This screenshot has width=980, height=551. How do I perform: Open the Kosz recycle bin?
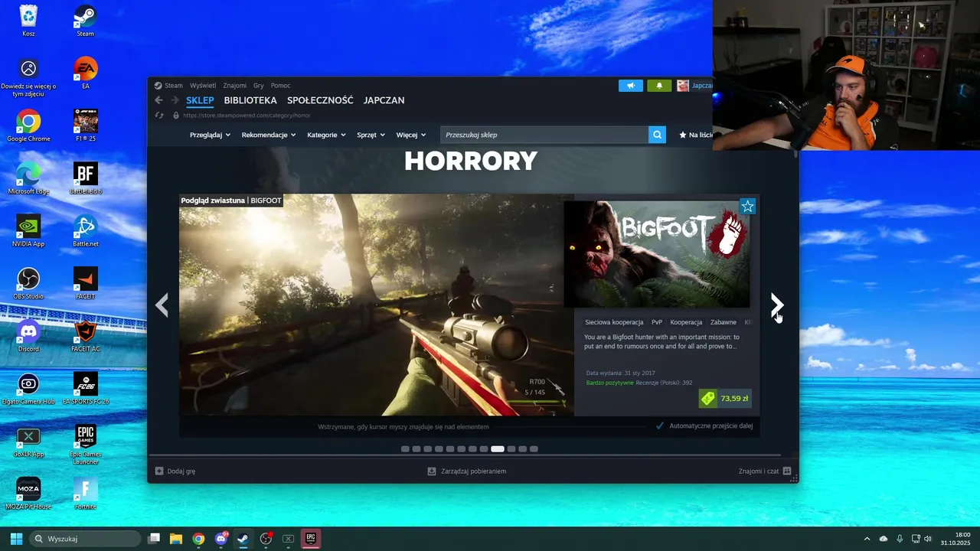coord(28,21)
